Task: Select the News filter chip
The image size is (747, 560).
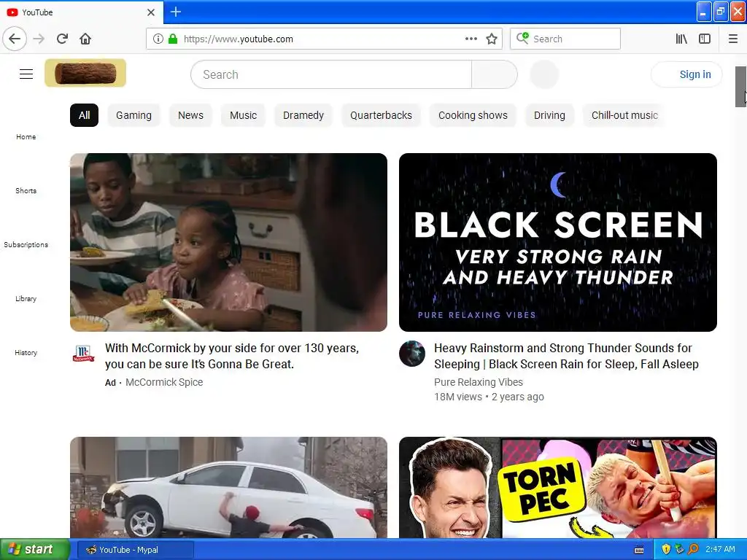Action: [190, 115]
